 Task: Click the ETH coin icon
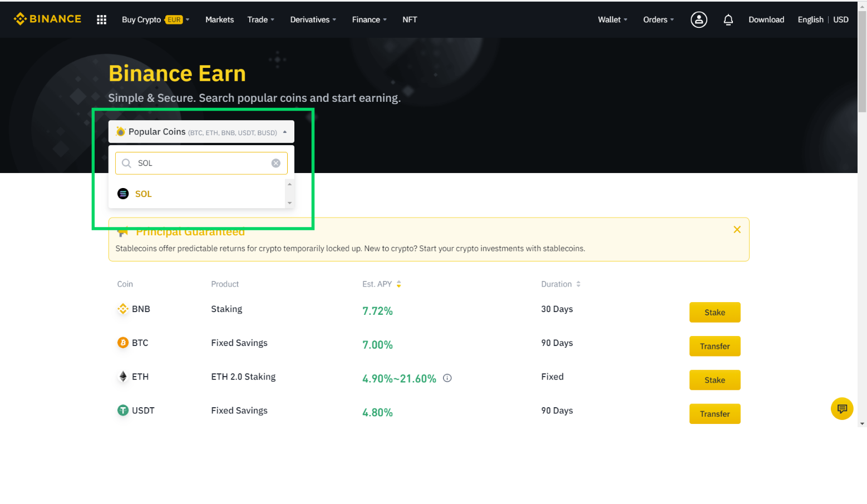(x=123, y=377)
